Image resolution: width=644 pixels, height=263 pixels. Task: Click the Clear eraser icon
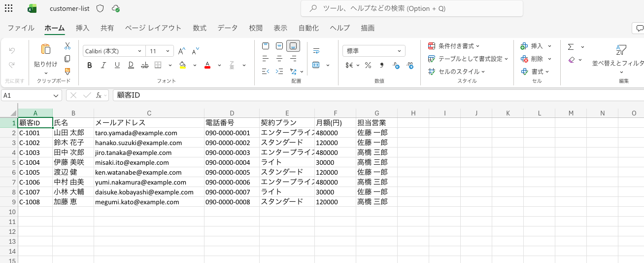point(571,60)
